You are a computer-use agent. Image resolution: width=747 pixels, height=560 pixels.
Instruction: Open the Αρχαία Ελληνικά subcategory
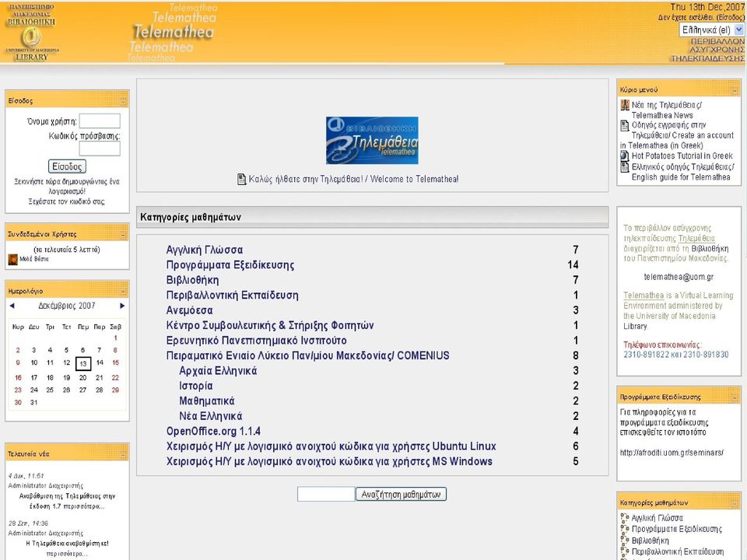[x=218, y=371]
